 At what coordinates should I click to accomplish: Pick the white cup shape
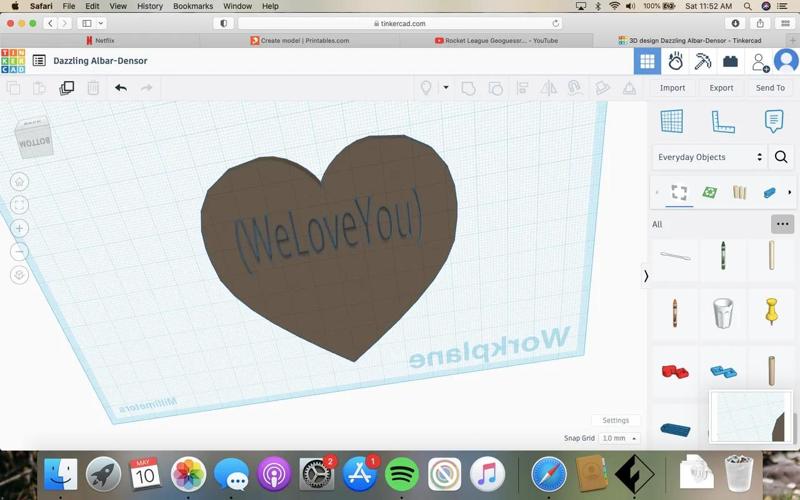723,313
